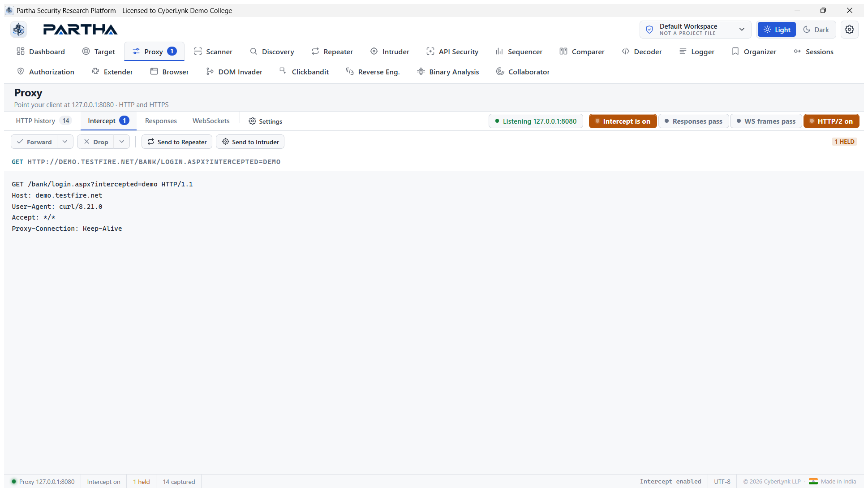Toggle WS frames pass setting

pyautogui.click(x=766, y=121)
